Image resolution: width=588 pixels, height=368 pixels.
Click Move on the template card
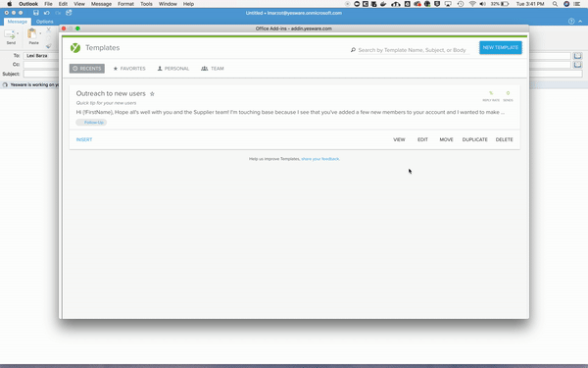click(x=446, y=139)
